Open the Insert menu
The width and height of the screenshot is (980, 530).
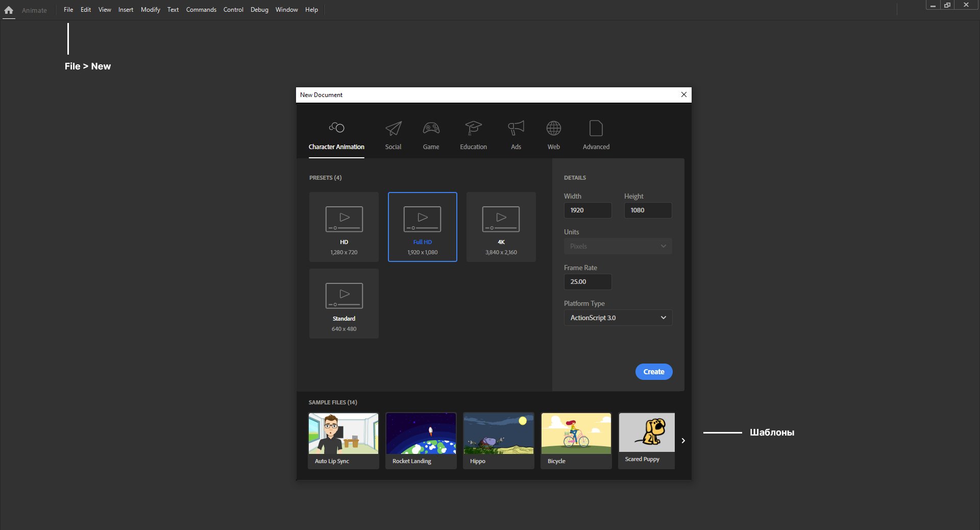click(x=126, y=10)
